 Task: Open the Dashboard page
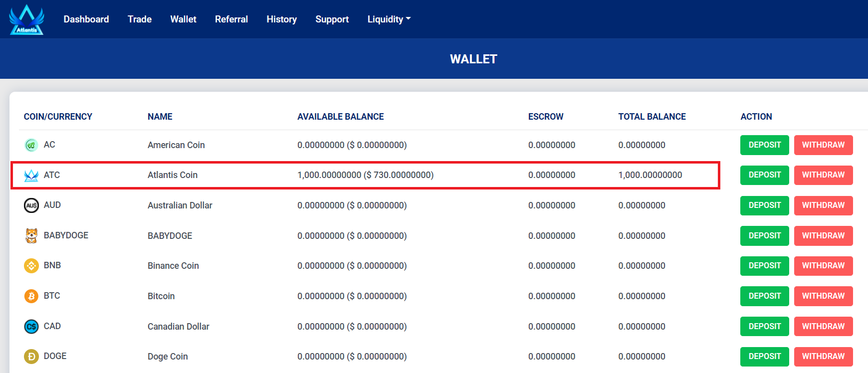[x=86, y=19]
